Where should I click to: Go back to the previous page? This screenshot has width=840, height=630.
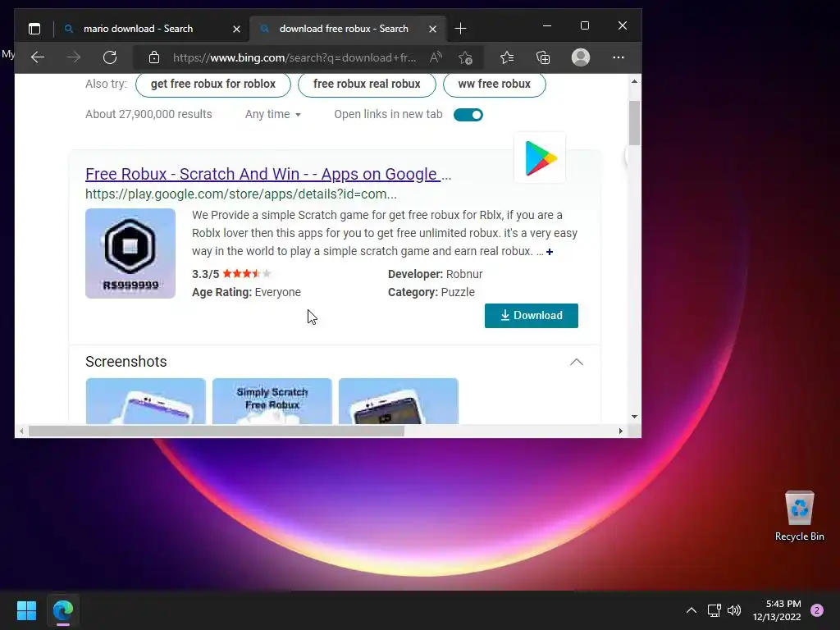tap(38, 57)
